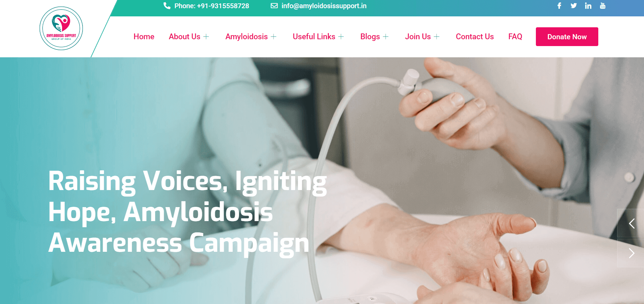Click the info@amyloidosissupport.in email link
The width and height of the screenshot is (644, 304).
(x=324, y=6)
